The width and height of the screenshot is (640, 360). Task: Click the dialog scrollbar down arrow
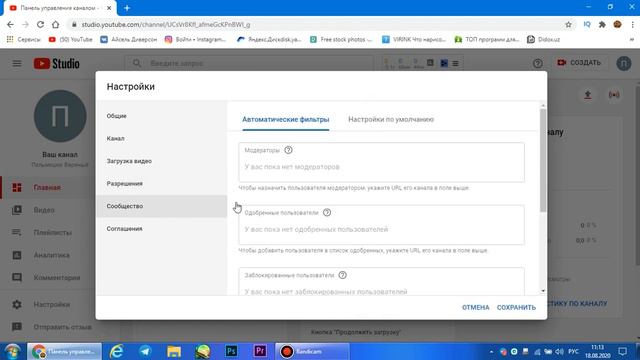(x=543, y=291)
